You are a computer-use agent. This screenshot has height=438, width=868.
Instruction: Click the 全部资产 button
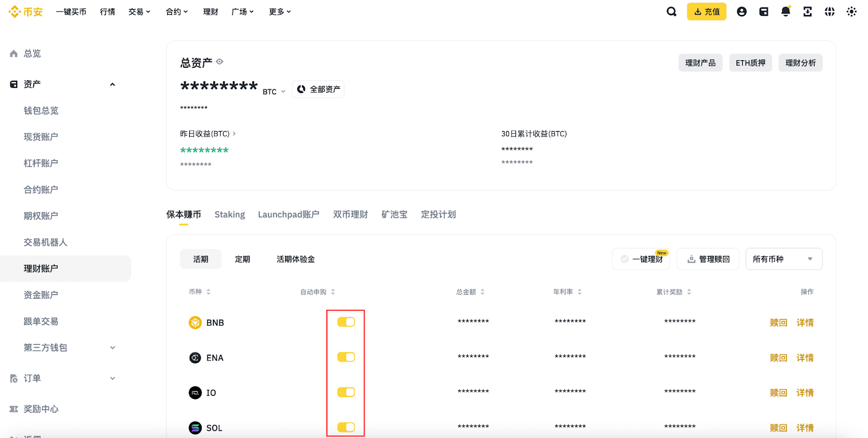[x=318, y=89]
